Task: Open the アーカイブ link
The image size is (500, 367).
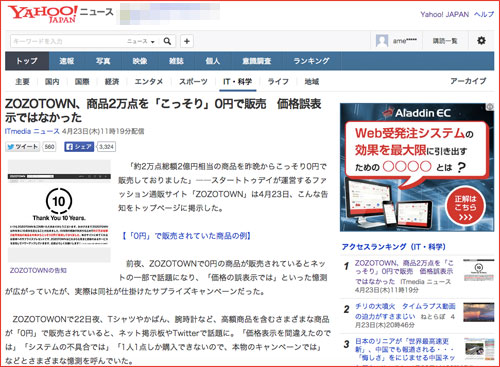Action: [468, 81]
